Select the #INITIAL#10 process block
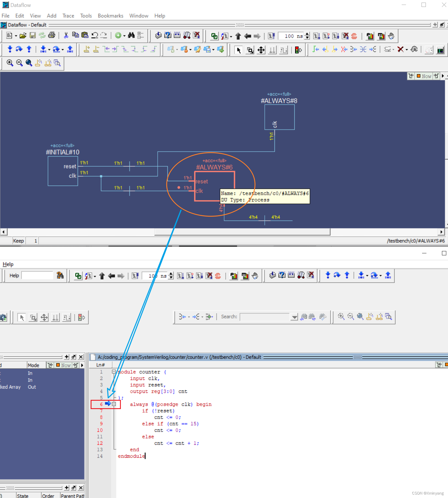The height and width of the screenshot is (498, 448). (x=63, y=171)
